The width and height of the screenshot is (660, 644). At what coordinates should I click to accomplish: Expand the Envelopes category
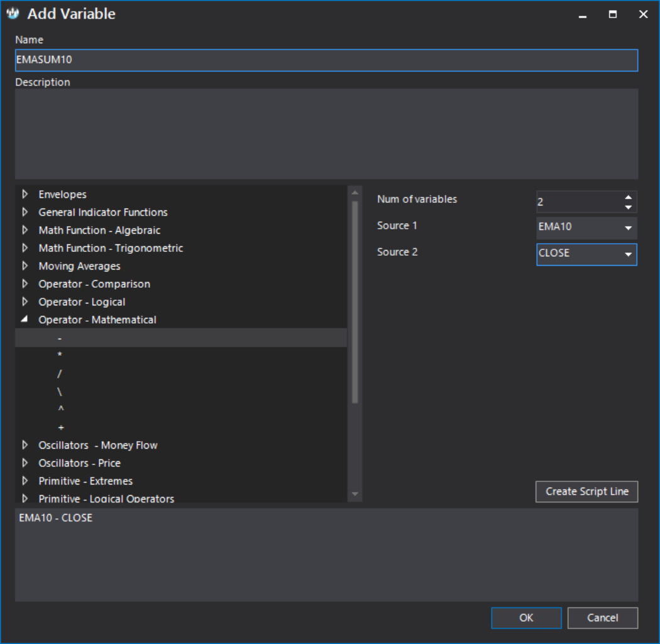coord(25,194)
